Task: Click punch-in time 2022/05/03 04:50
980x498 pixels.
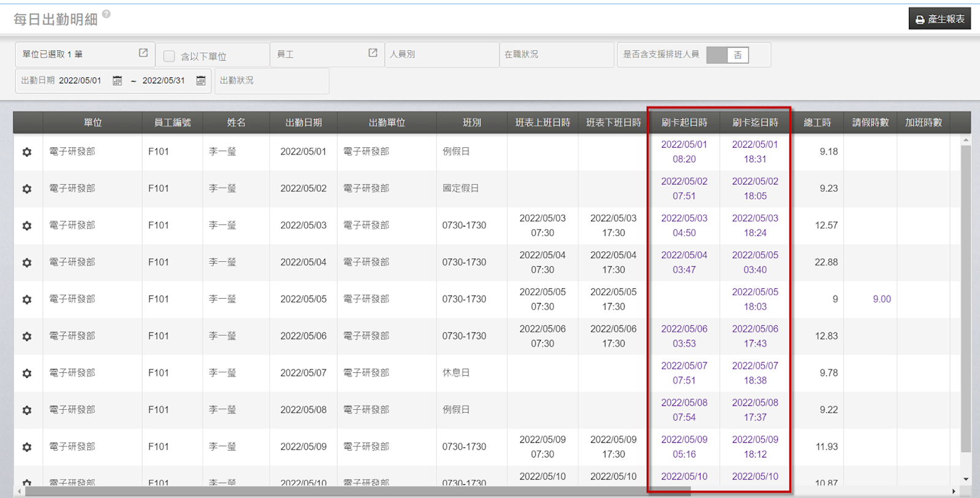Action: (684, 226)
